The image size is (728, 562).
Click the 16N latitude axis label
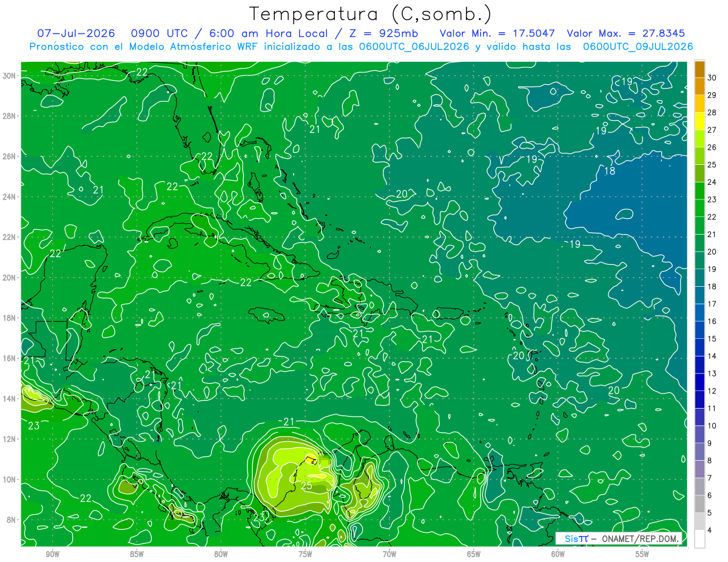tap(10, 358)
